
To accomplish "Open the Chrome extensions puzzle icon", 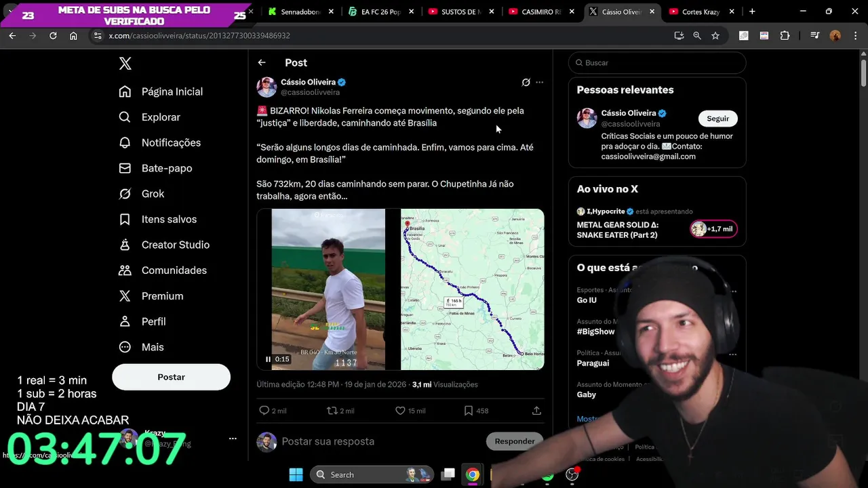I will coord(785,35).
